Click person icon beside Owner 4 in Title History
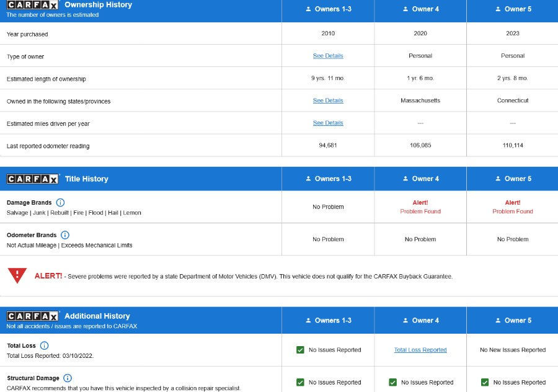Viewport: 558px width, 392px height. (x=405, y=179)
